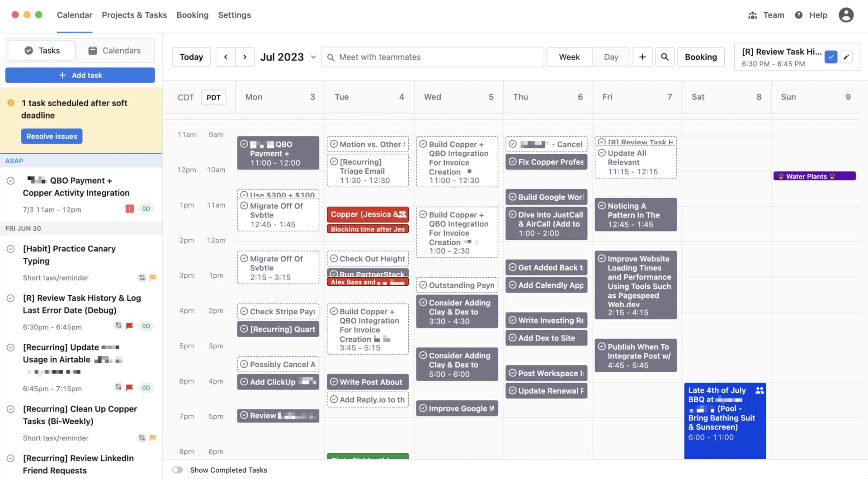Image resolution: width=868 pixels, height=479 pixels.
Task: Mark Practice Canary Typing task complete
Action: click(10, 249)
